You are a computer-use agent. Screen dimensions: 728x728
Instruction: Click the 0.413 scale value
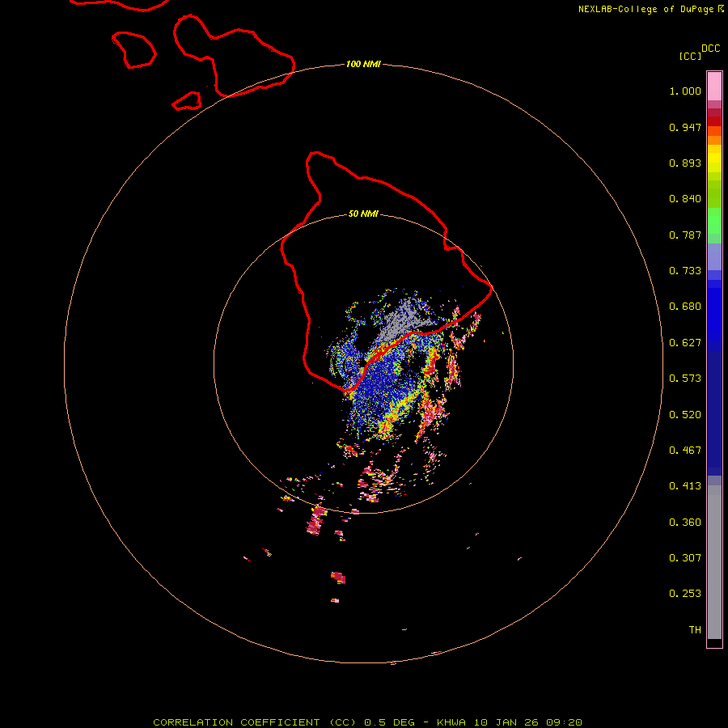(685, 486)
